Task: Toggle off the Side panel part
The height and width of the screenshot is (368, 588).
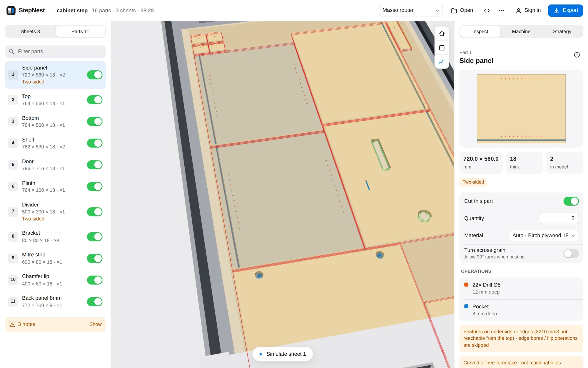Action: coord(95,75)
